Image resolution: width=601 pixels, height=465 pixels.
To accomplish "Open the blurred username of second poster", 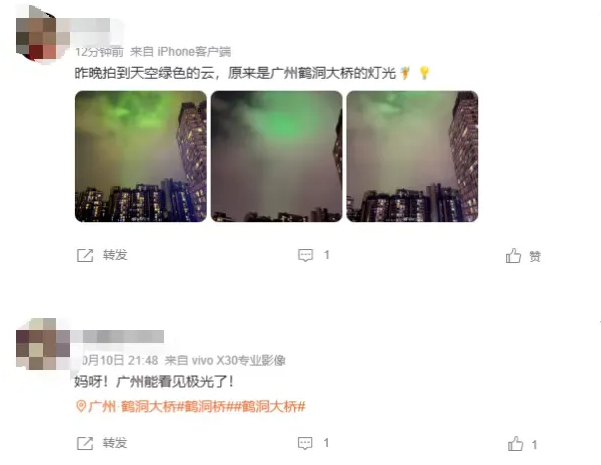I will click(121, 336).
